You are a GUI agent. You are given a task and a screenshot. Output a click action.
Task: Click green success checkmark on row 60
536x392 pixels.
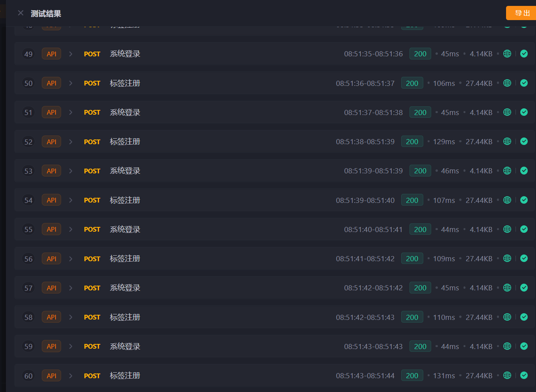524,375
